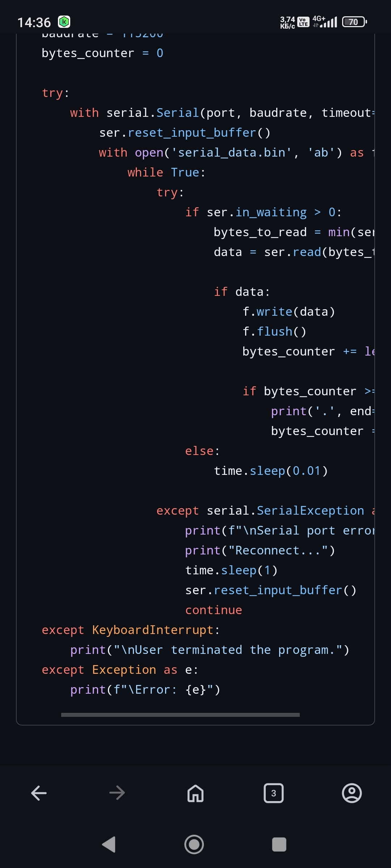Tap the 4G+ signal strength indicator

[325, 22]
